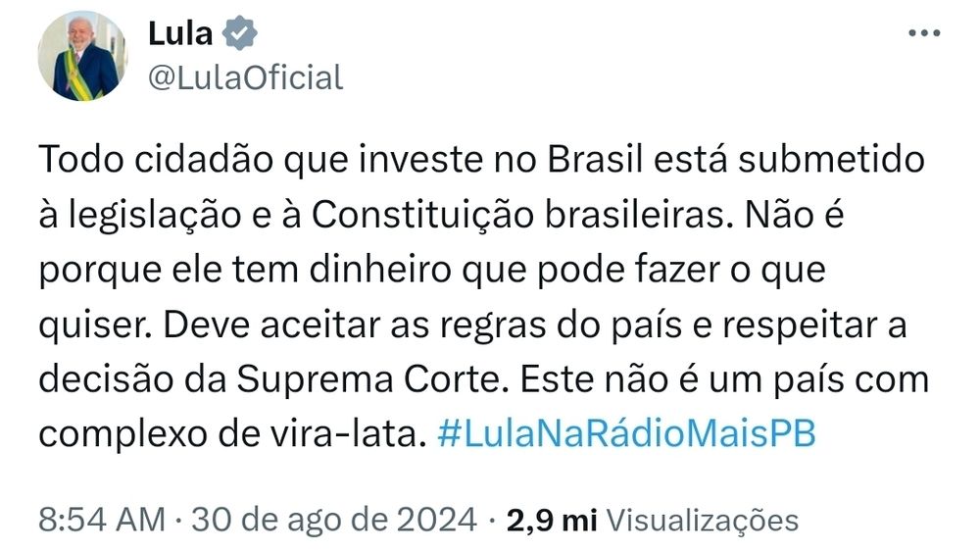Open Lula's round profile picture
The width and height of the screenshot is (980, 552).
point(82,56)
